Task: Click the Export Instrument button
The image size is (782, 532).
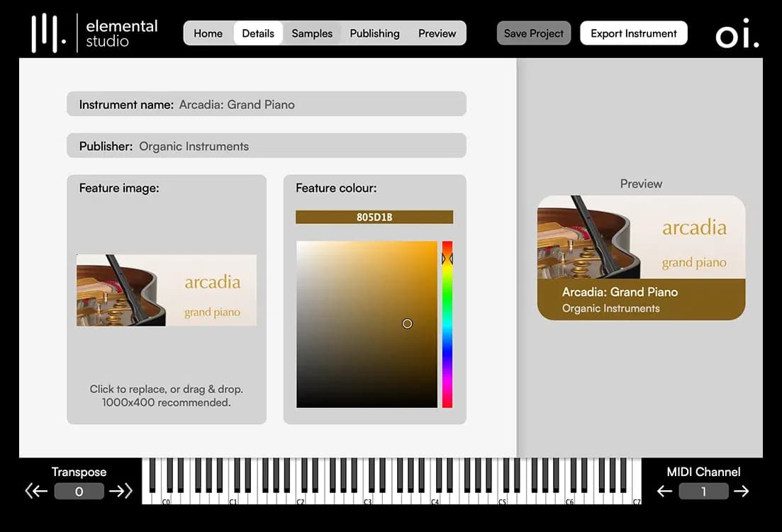Action: pyautogui.click(x=633, y=33)
